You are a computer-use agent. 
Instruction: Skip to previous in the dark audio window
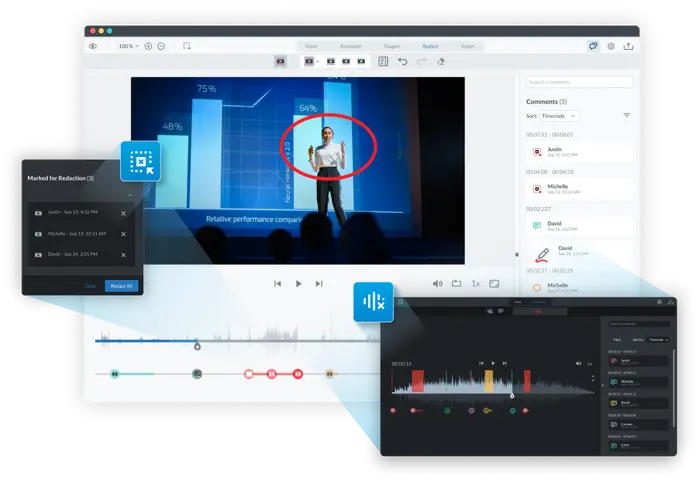click(481, 363)
